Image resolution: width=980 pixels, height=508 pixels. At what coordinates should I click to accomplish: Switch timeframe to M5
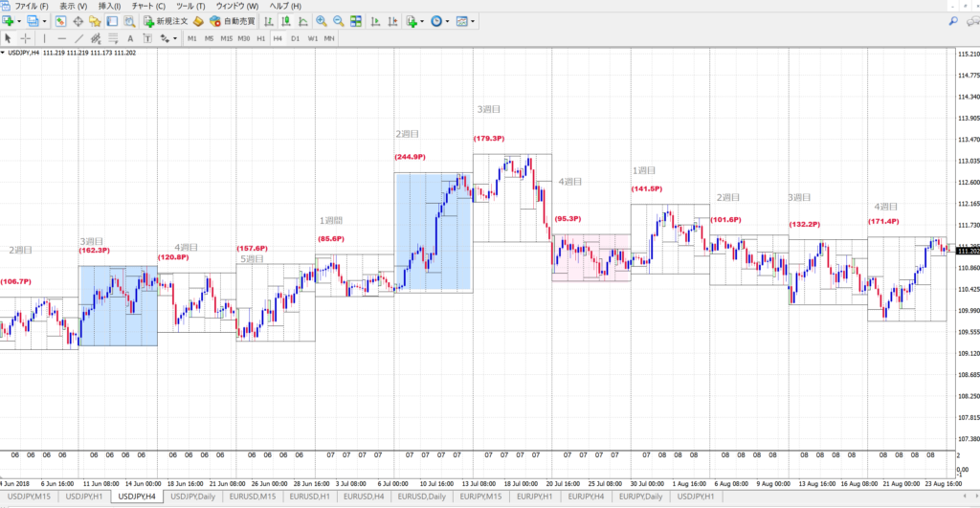(209, 38)
